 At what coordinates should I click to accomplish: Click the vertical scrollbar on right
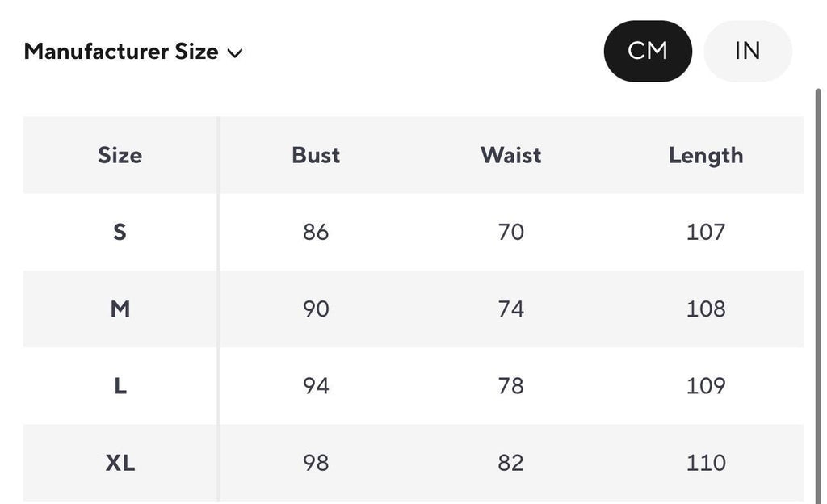[819, 296]
